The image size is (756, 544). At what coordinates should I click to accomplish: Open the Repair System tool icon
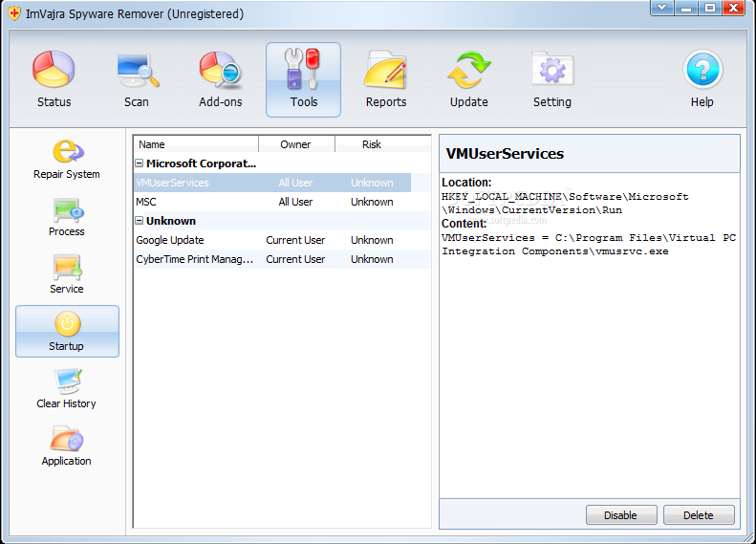(68, 151)
